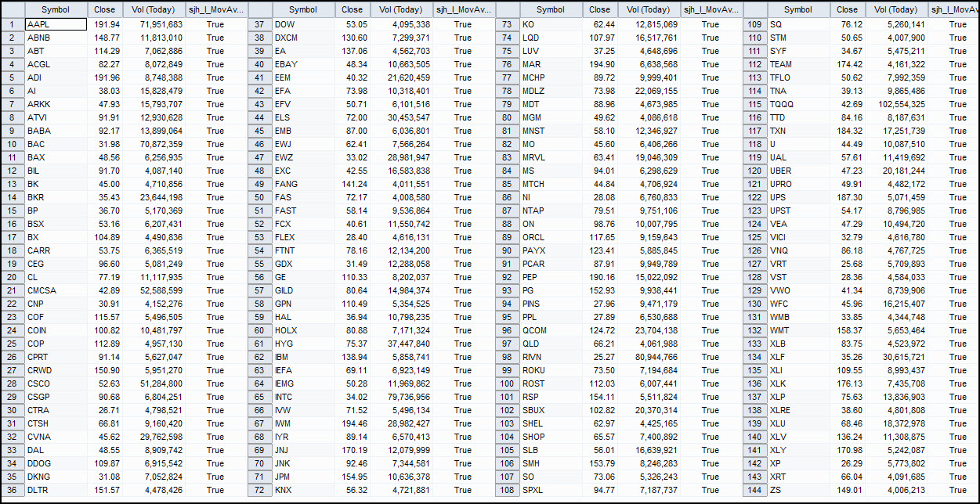Click volume 79,736,956 in the INTC row
Viewport: 980px width, 504px height.
401,397
